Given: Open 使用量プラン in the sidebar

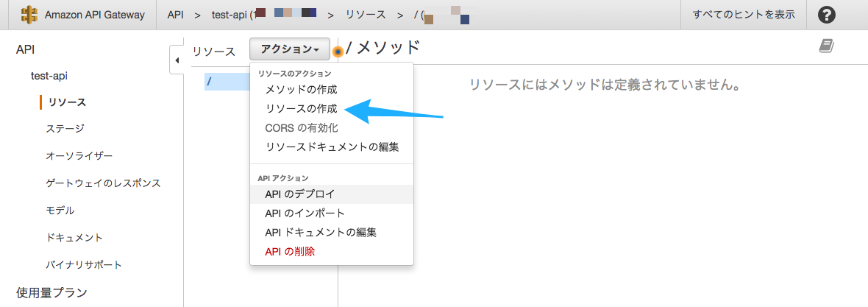Looking at the screenshot, I should [x=52, y=292].
